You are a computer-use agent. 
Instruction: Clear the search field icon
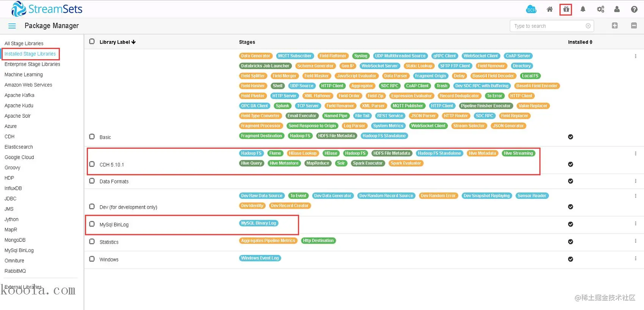[588, 26]
